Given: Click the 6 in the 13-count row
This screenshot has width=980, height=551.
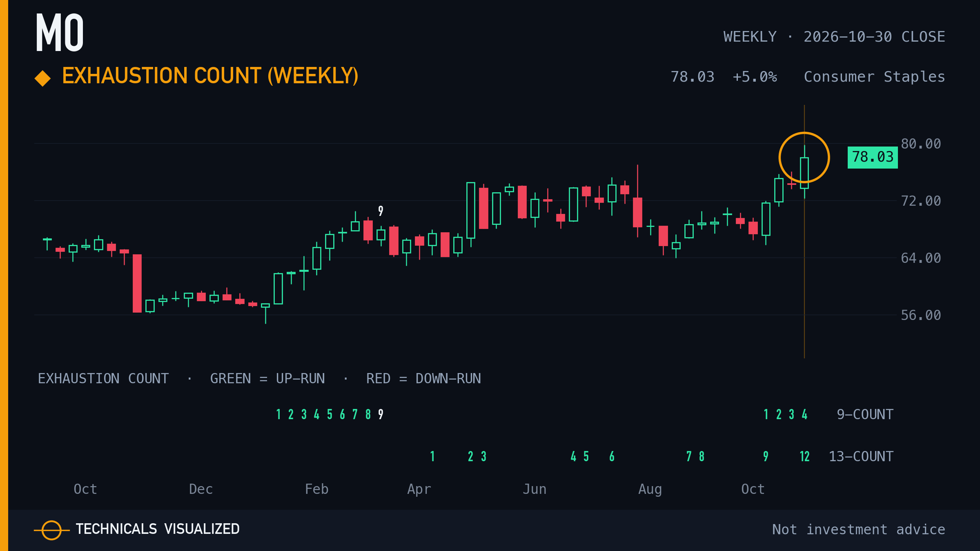Looking at the screenshot, I should point(612,456).
